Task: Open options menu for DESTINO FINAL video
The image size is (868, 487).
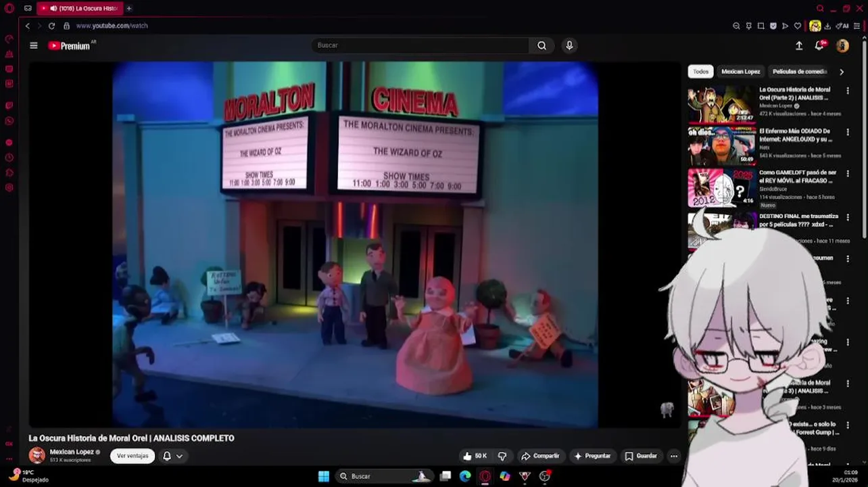Action: (848, 216)
